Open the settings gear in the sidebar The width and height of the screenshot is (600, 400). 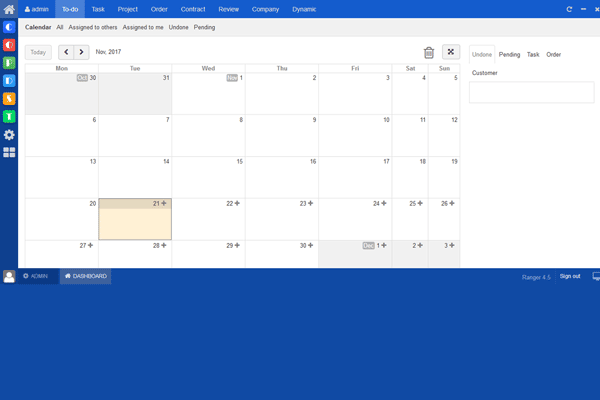(x=9, y=134)
